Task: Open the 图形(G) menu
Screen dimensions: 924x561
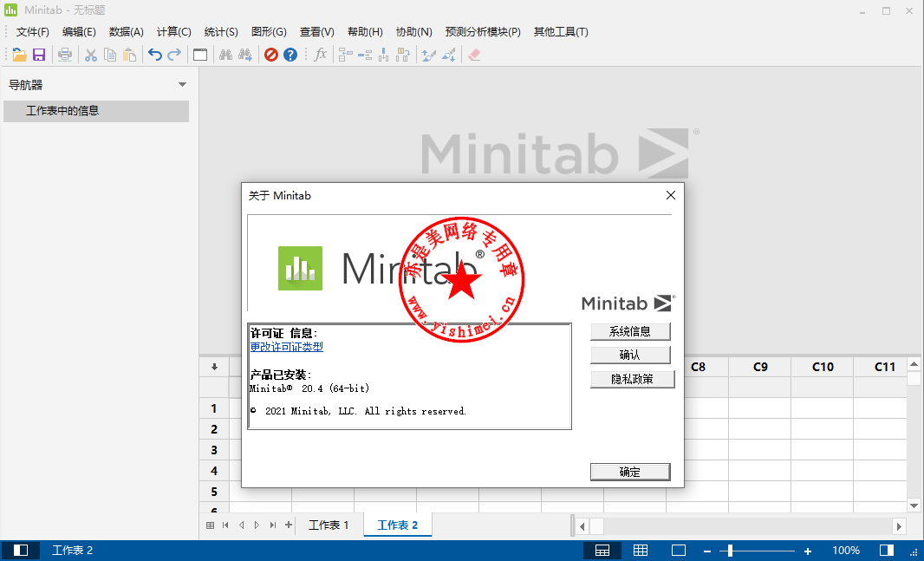Action: pyautogui.click(x=269, y=32)
